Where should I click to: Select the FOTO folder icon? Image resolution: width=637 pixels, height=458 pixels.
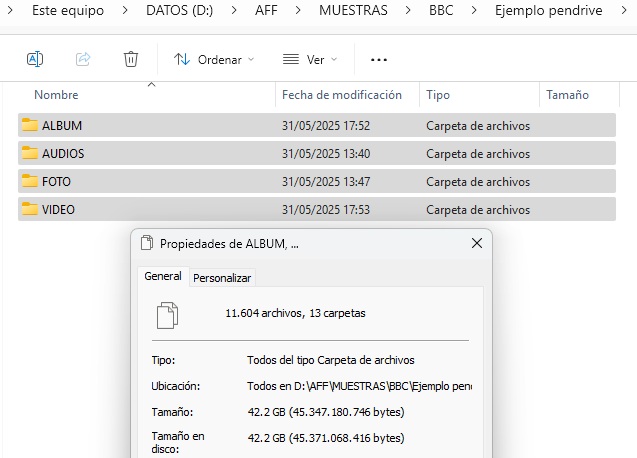[30, 181]
